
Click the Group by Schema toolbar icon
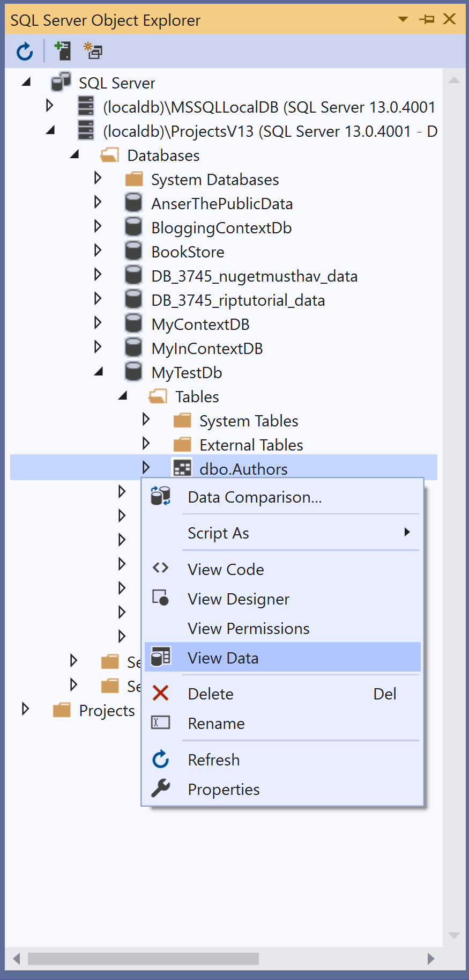(x=93, y=51)
